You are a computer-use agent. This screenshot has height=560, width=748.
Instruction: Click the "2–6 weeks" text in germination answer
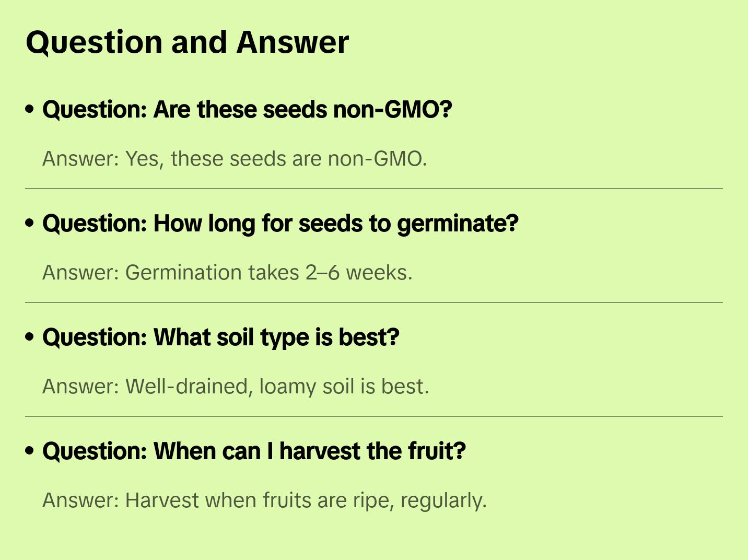click(358, 273)
